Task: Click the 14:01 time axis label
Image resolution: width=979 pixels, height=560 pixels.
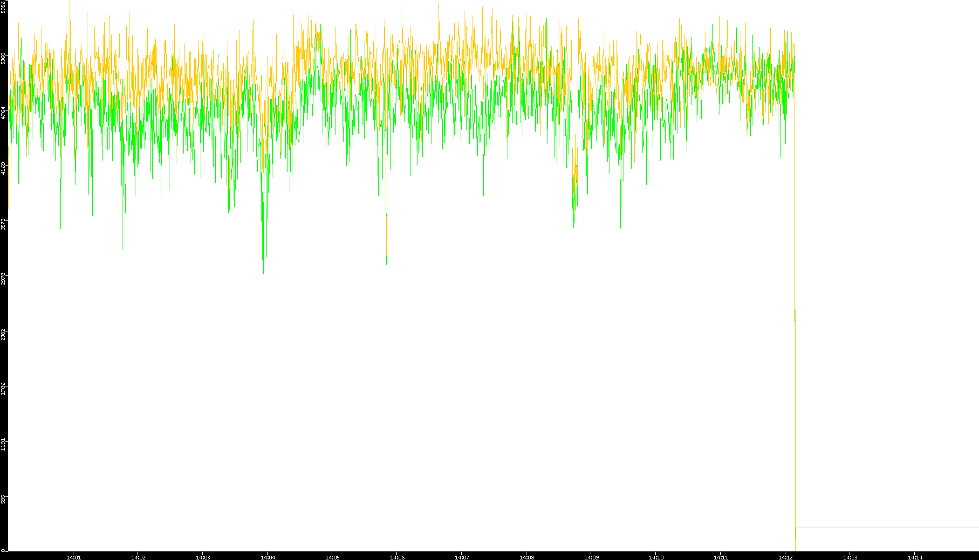Action: tap(73, 557)
